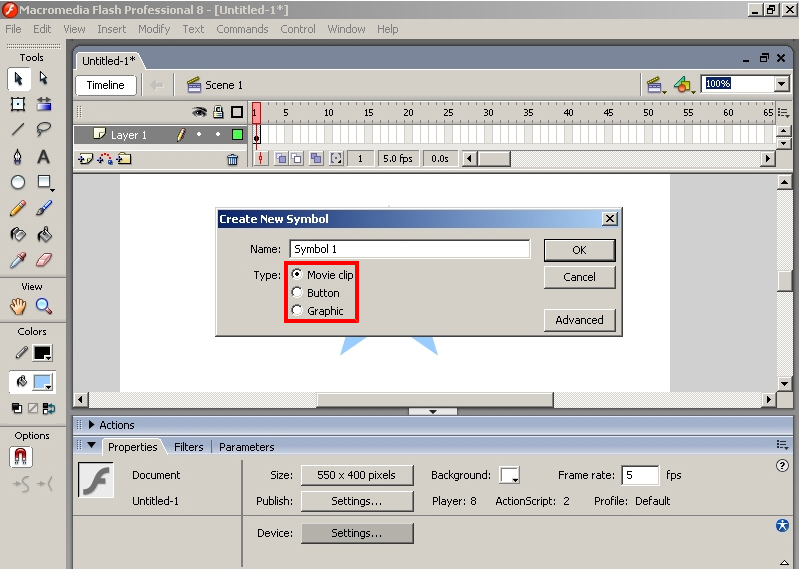Select the Gradient Transform tool
This screenshot has height=569, width=799.
[44, 104]
